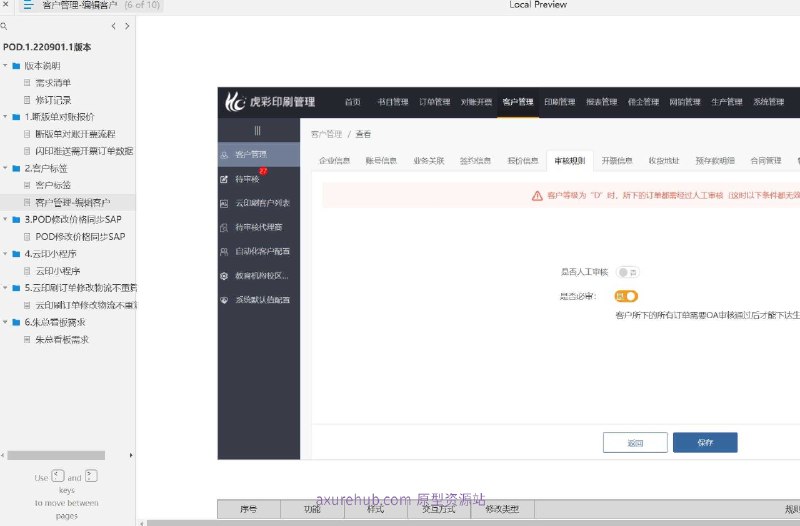Viewport: 800px width, 526px height.
Task: Switch to the 报价信息 tab
Action: point(523,161)
